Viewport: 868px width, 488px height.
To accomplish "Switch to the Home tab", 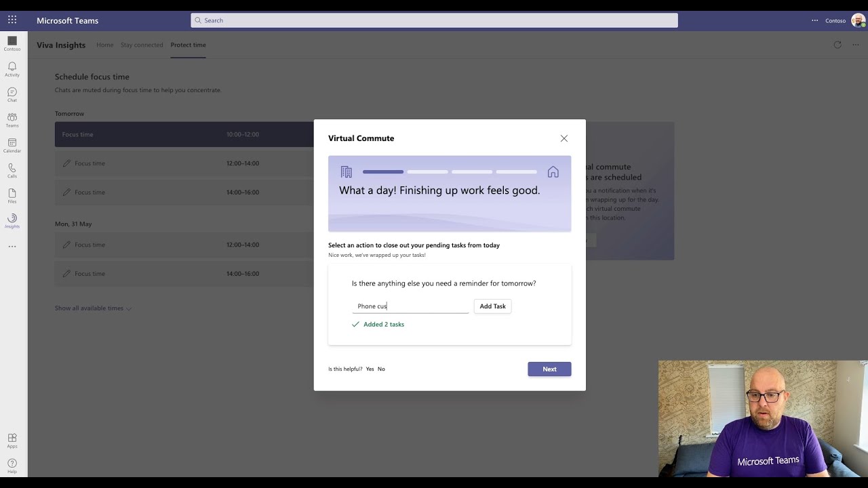I will pos(104,45).
